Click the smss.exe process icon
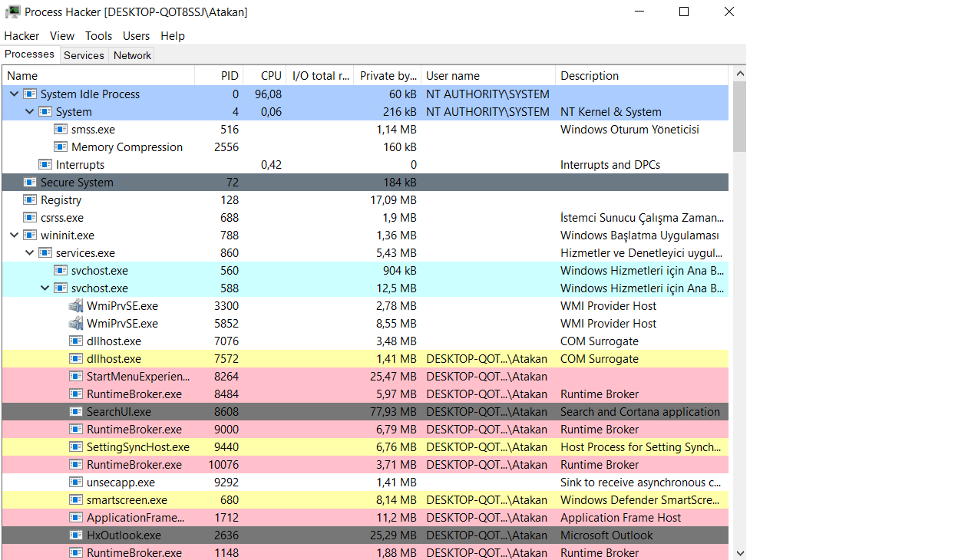 pyautogui.click(x=61, y=130)
